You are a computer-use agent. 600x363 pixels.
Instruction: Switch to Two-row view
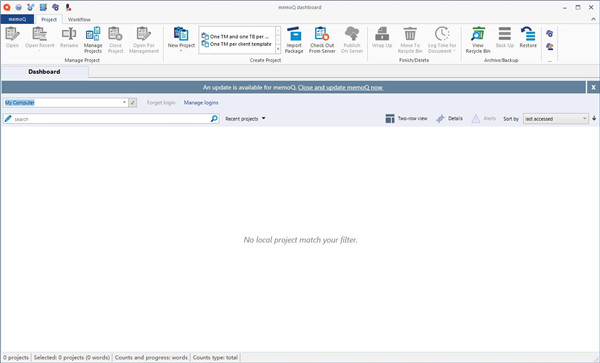point(406,119)
